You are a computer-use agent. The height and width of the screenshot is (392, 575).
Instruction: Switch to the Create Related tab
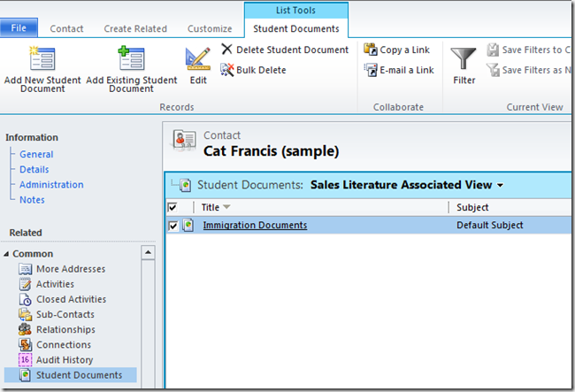pos(135,28)
